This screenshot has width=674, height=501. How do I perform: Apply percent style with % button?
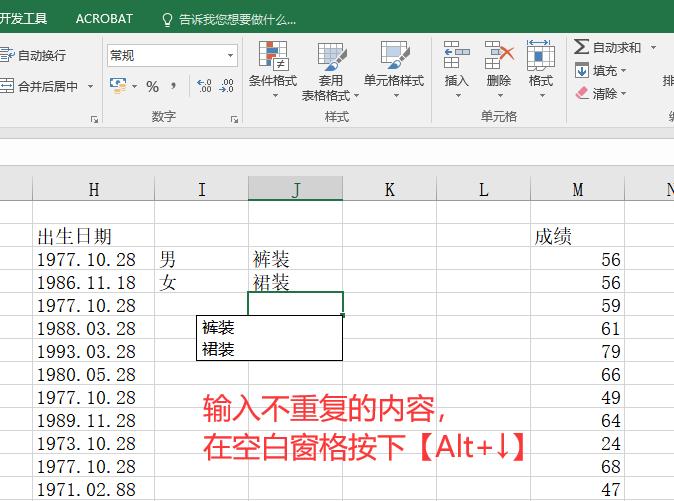(x=152, y=87)
